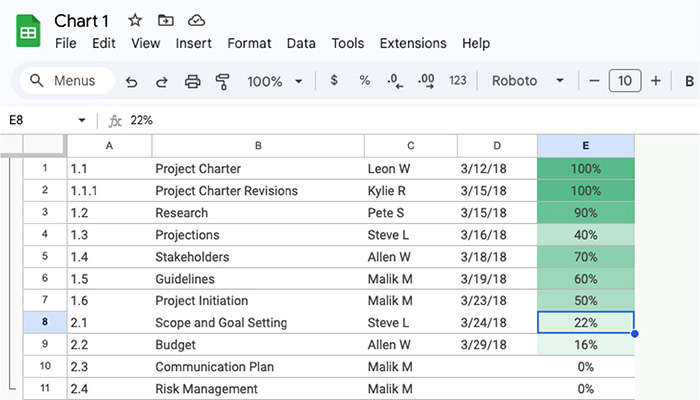Apply percent format icon

(x=364, y=80)
